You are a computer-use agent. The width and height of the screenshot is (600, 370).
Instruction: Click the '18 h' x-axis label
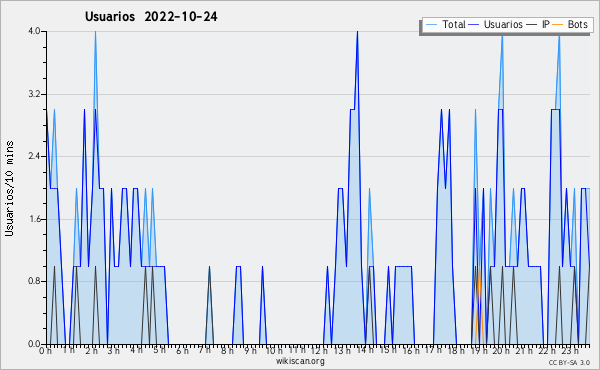click(x=456, y=350)
